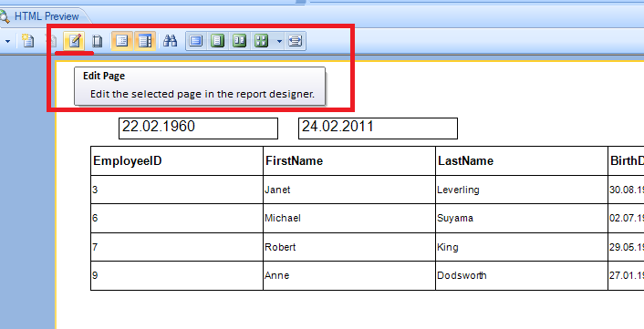Select the single page view mode icon
The height and width of the screenshot is (329, 644).
196,41
